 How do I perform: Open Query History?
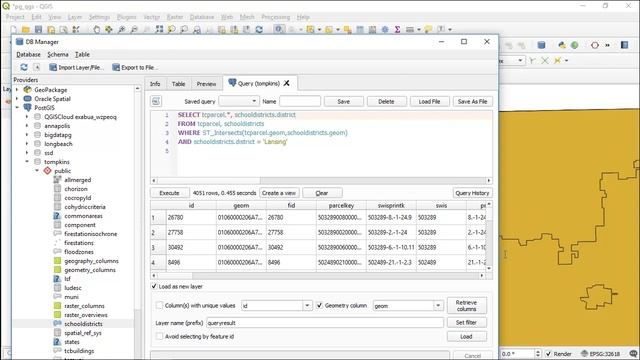[472, 193]
